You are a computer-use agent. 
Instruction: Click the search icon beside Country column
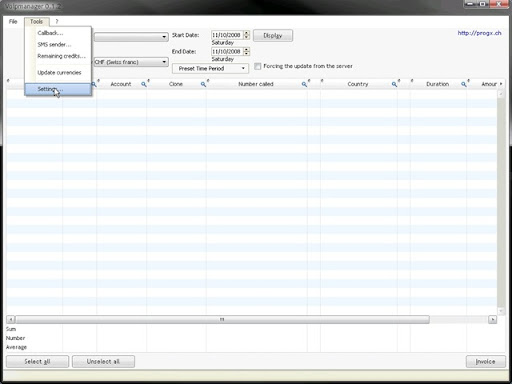click(394, 84)
